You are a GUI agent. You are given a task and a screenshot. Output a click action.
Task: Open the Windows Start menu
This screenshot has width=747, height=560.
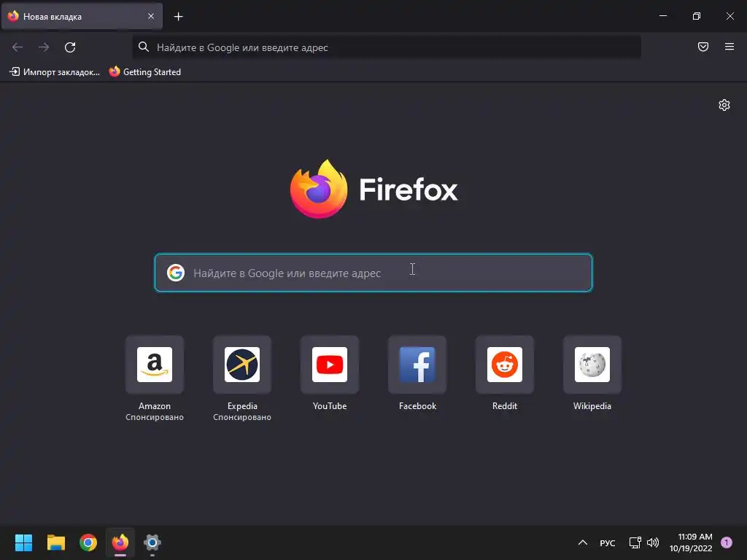coord(23,542)
